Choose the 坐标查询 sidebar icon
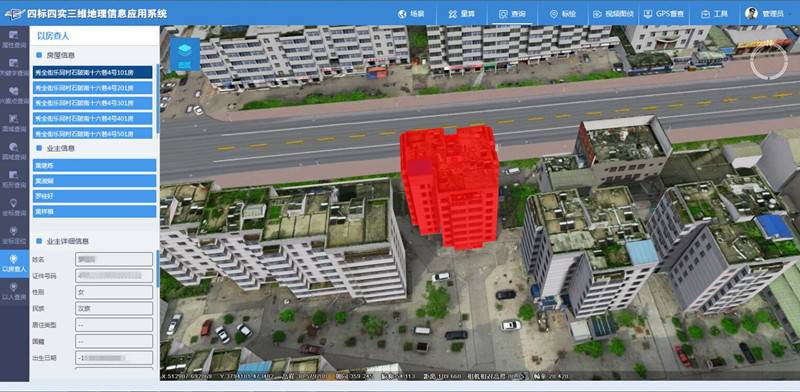The height and width of the screenshot is (392, 800). pyautogui.click(x=14, y=207)
